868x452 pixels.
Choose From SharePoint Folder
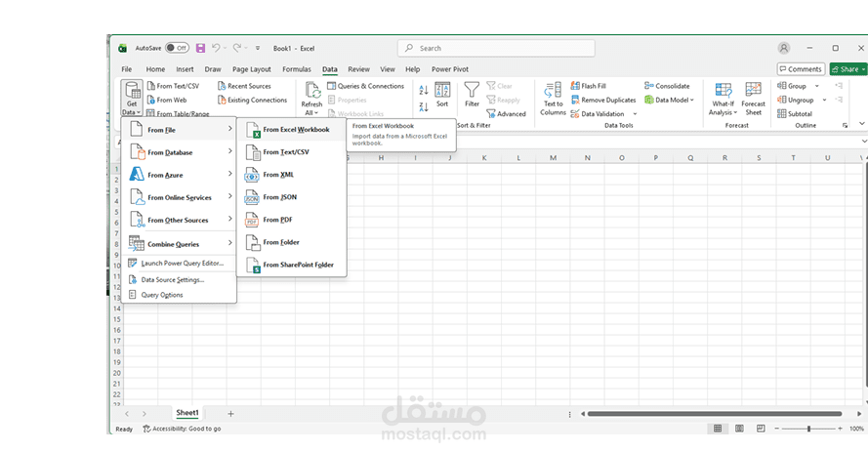292,265
